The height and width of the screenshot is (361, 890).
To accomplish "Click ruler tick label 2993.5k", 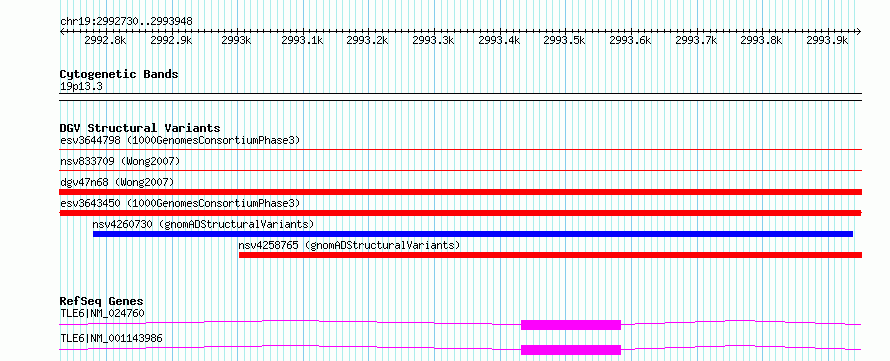I will [564, 41].
